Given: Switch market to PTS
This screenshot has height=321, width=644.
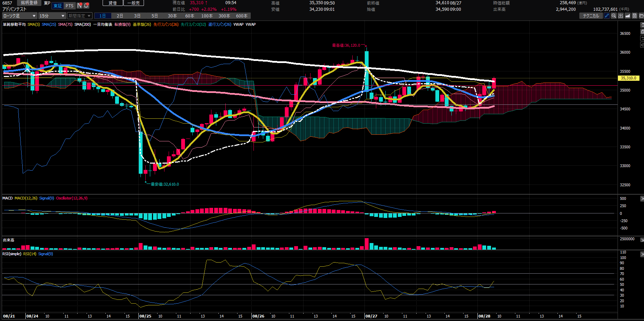Looking at the screenshot, I should point(70,6).
